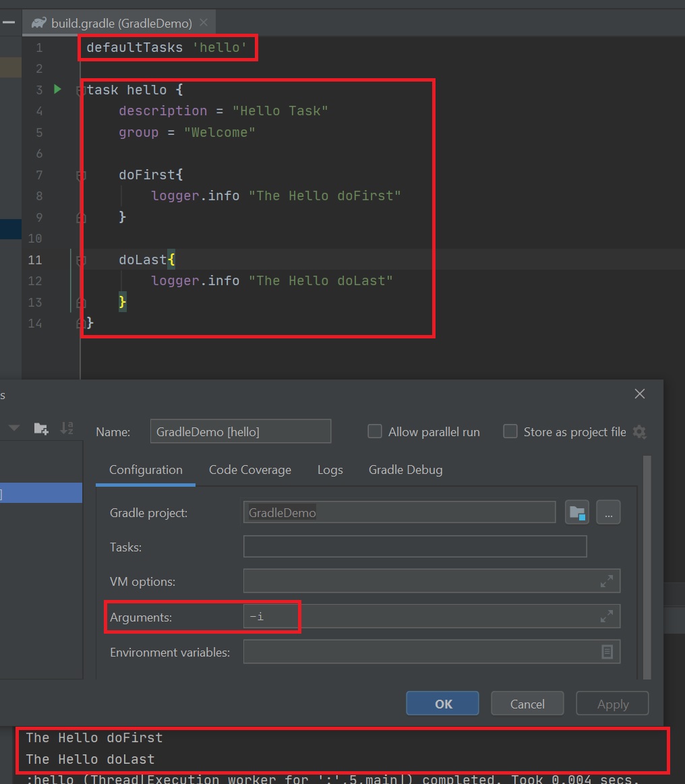685x784 pixels.
Task: Click the browse ellipsis button beside Gradle project
Action: [x=608, y=512]
